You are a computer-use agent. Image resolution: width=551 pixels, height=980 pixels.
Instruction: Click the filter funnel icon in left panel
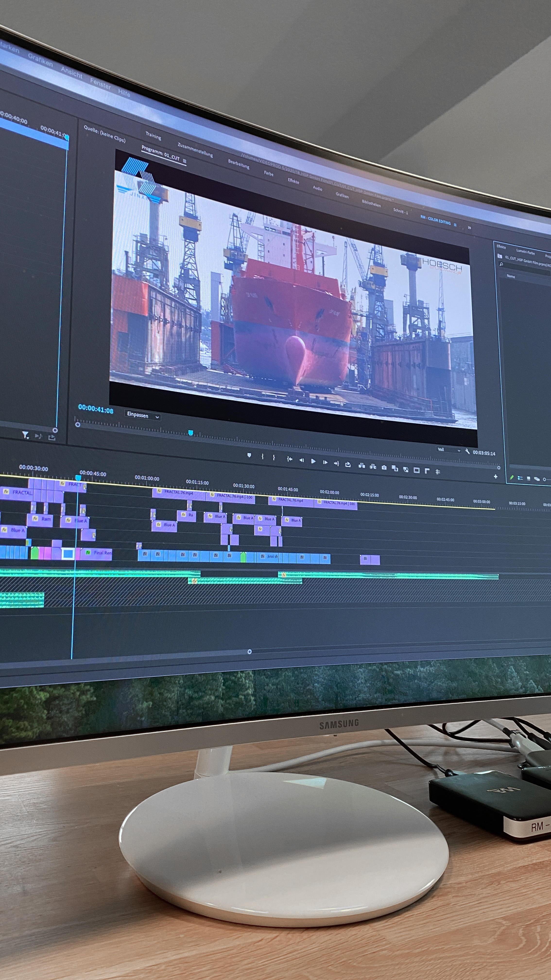pyautogui.click(x=25, y=435)
